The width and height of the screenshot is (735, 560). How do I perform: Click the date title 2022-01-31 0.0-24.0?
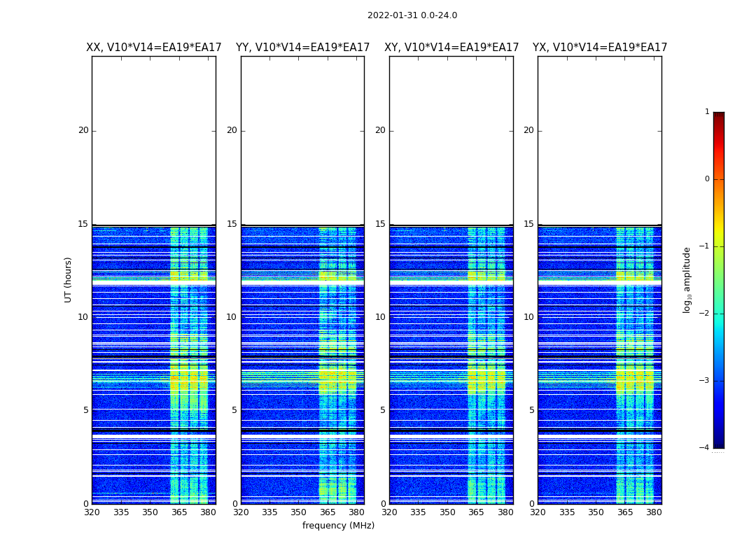click(412, 15)
